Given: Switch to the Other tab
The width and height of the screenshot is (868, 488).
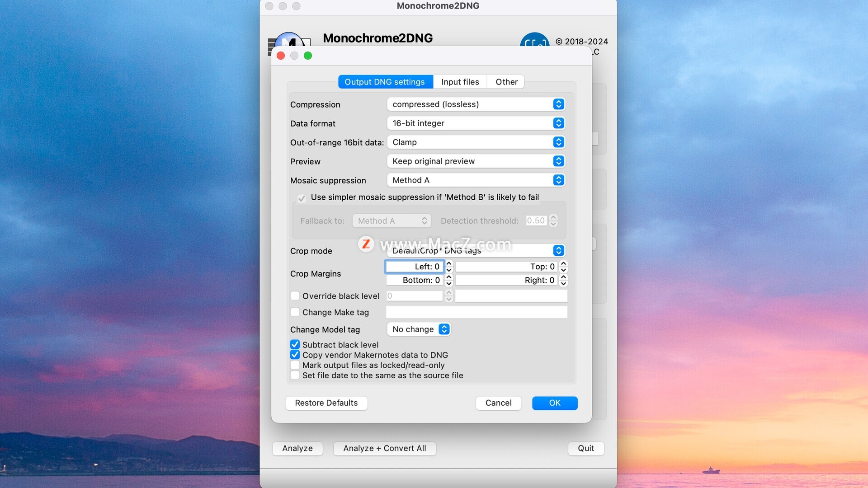Looking at the screenshot, I should (x=506, y=82).
